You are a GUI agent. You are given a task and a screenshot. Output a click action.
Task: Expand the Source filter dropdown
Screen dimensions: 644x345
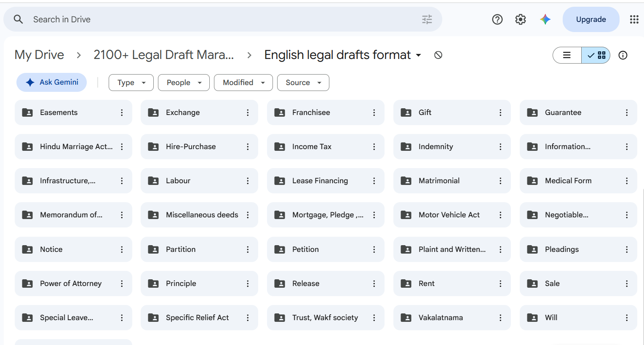pyautogui.click(x=303, y=83)
